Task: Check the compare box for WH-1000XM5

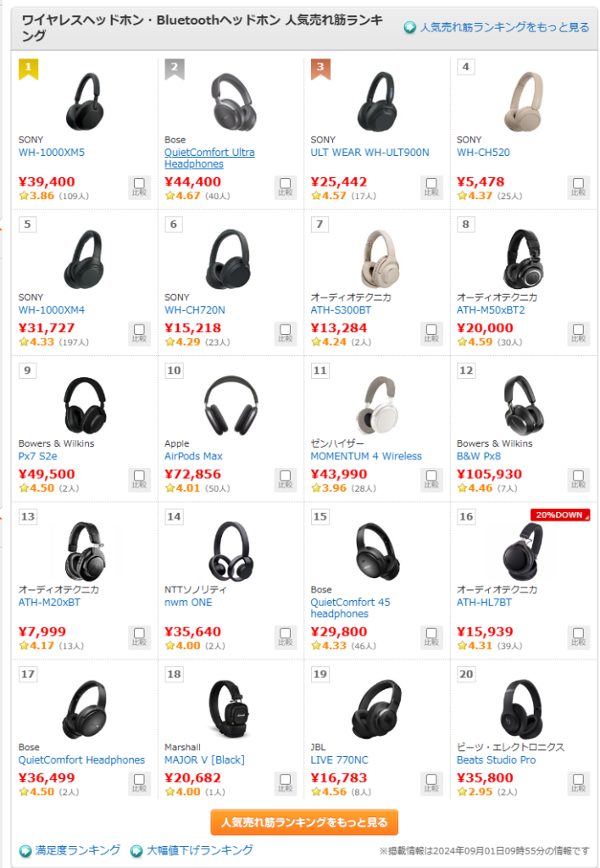Action: click(139, 186)
